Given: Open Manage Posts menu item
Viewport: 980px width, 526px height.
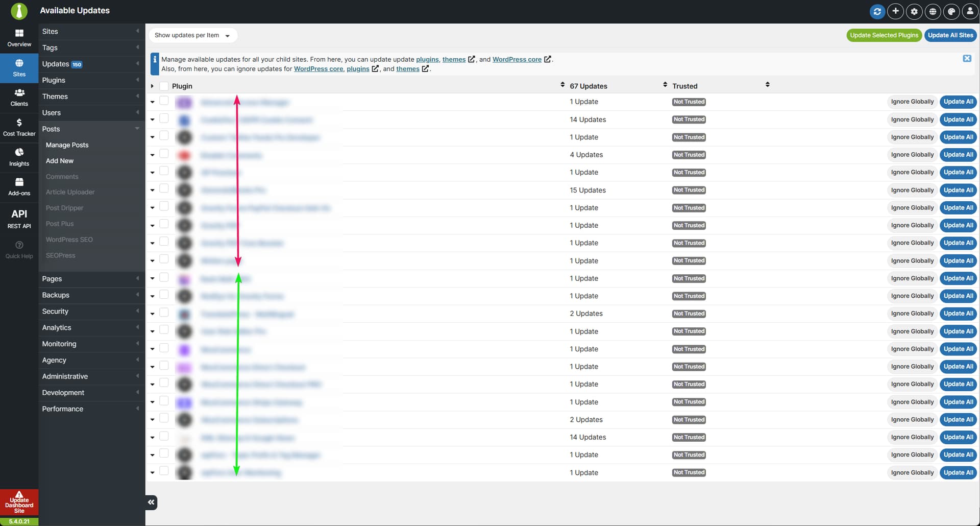Looking at the screenshot, I should click(67, 145).
